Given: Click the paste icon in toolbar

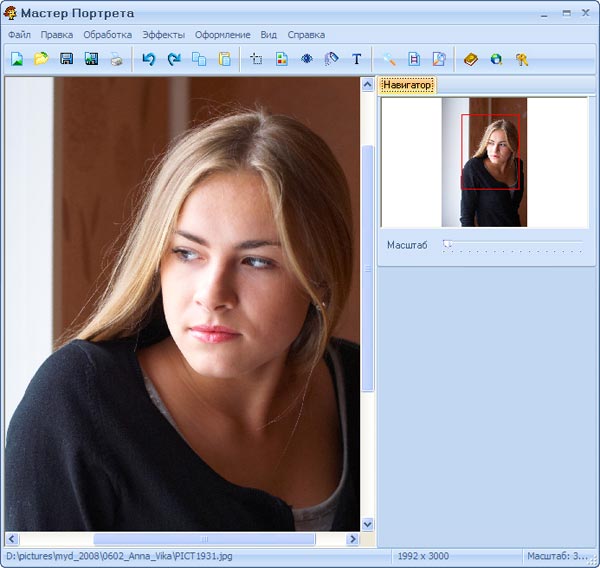Looking at the screenshot, I should (224, 59).
